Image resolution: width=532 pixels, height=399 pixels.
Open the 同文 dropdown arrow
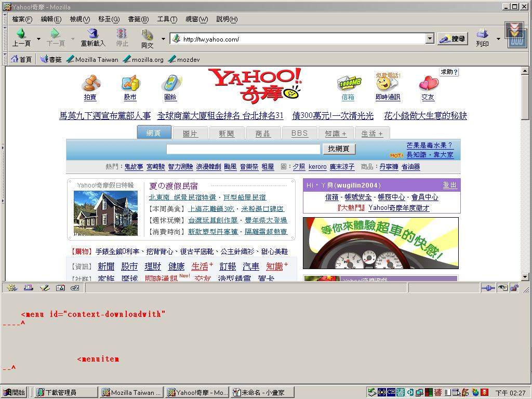(x=163, y=38)
